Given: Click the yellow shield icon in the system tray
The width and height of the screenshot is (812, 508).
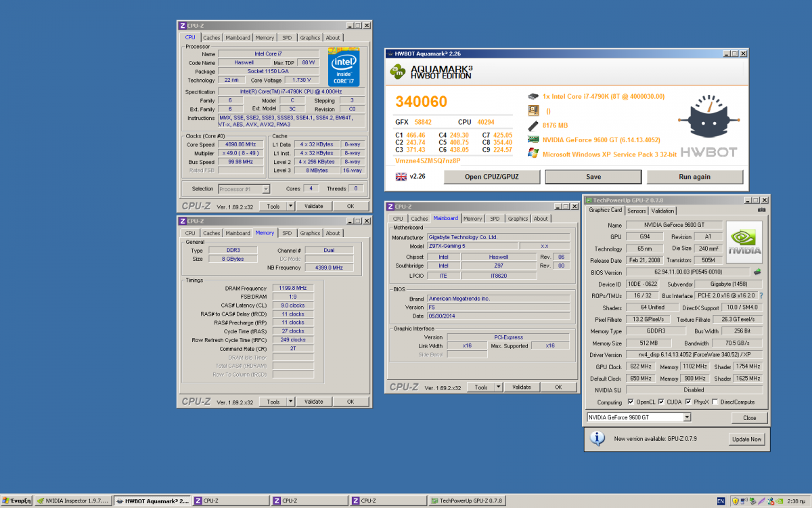Looking at the screenshot, I should pyautogui.click(x=735, y=501).
